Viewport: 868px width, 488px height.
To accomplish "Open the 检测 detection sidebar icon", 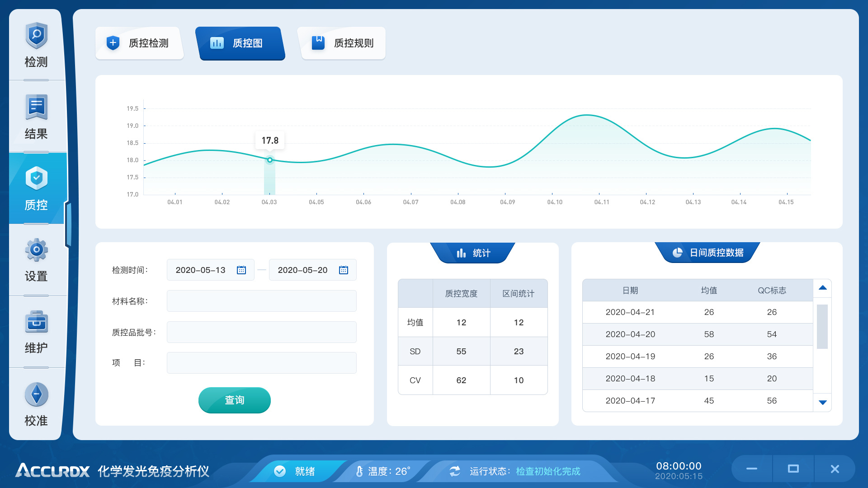I will point(36,36).
